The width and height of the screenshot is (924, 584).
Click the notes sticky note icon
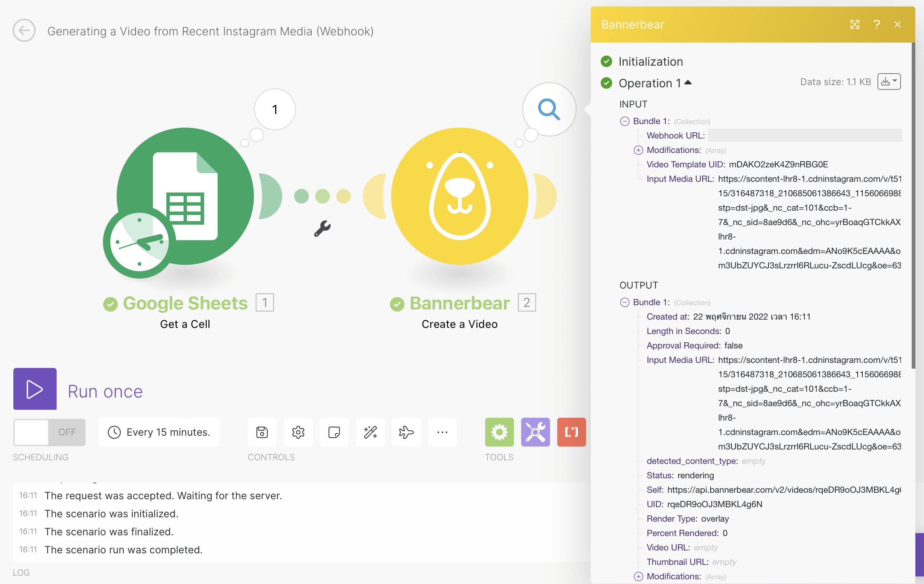pyautogui.click(x=334, y=432)
